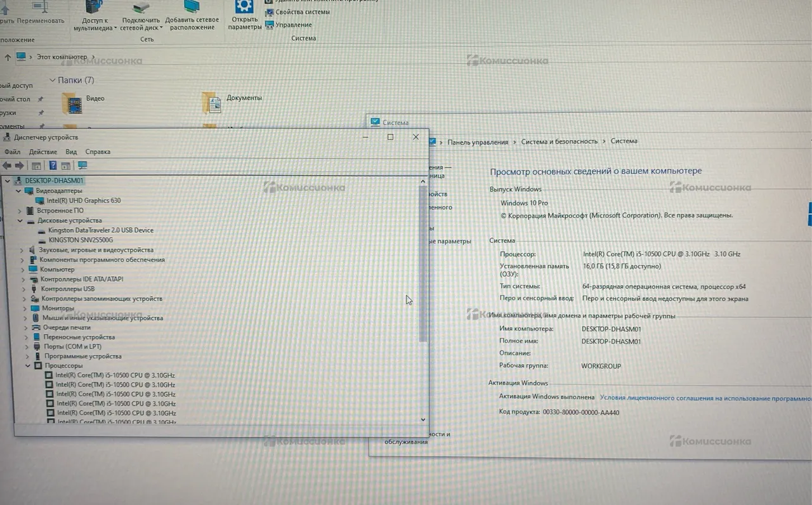Click the Открыть параметры gear icon
The width and height of the screenshot is (812, 505).
click(244, 8)
